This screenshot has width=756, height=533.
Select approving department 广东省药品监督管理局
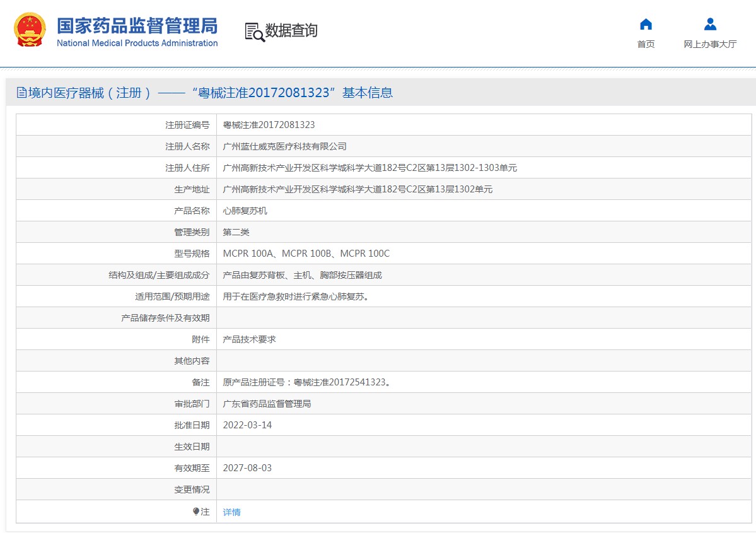[267, 404]
